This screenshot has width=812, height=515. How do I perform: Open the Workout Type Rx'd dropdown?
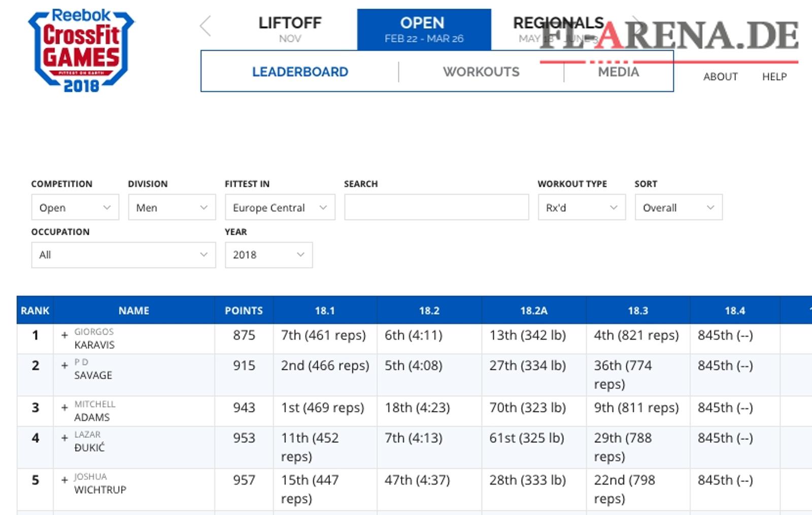[x=581, y=207]
